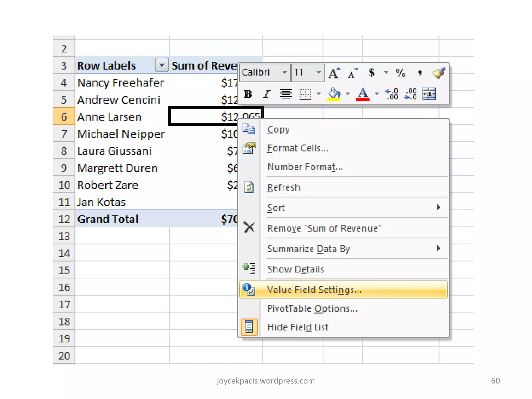The image size is (532, 399).
Task: Expand the font color dropdown arrow
Action: tap(376, 94)
